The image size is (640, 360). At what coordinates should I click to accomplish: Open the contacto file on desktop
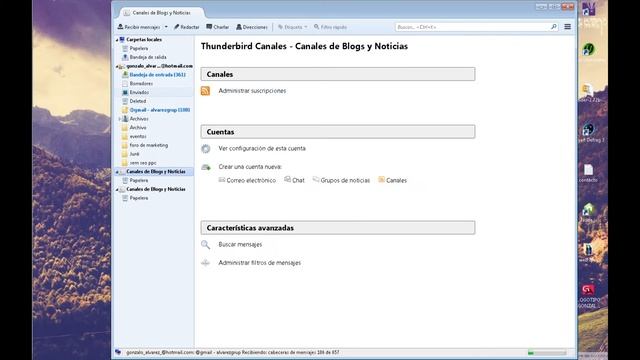pos(588,173)
